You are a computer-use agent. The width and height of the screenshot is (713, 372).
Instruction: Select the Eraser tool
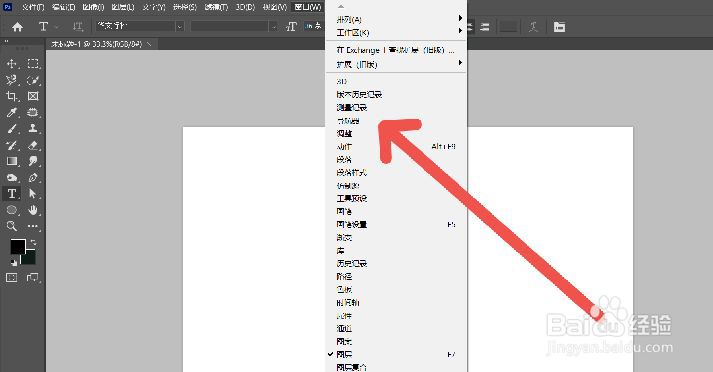coord(33,145)
